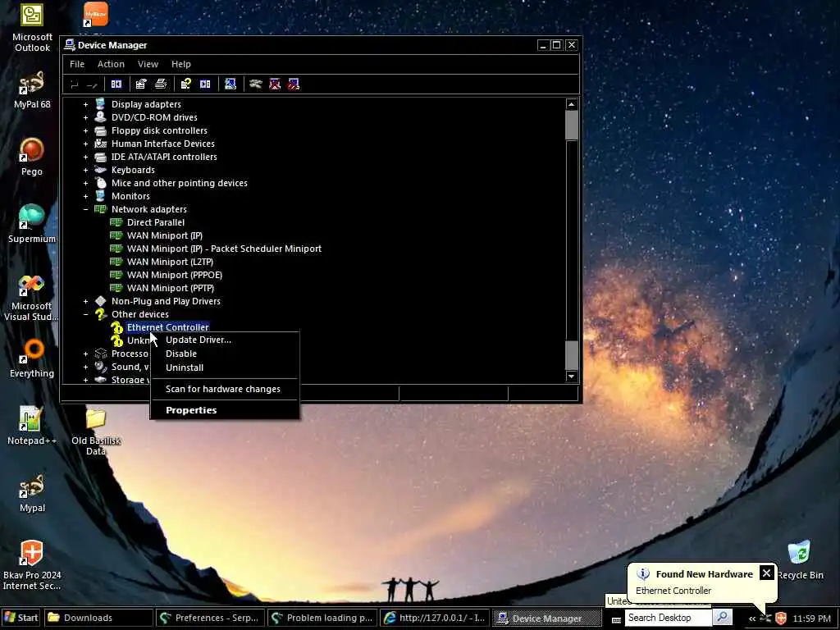Open Bkav Pro 2024 Internet Security shortcut

click(32, 565)
